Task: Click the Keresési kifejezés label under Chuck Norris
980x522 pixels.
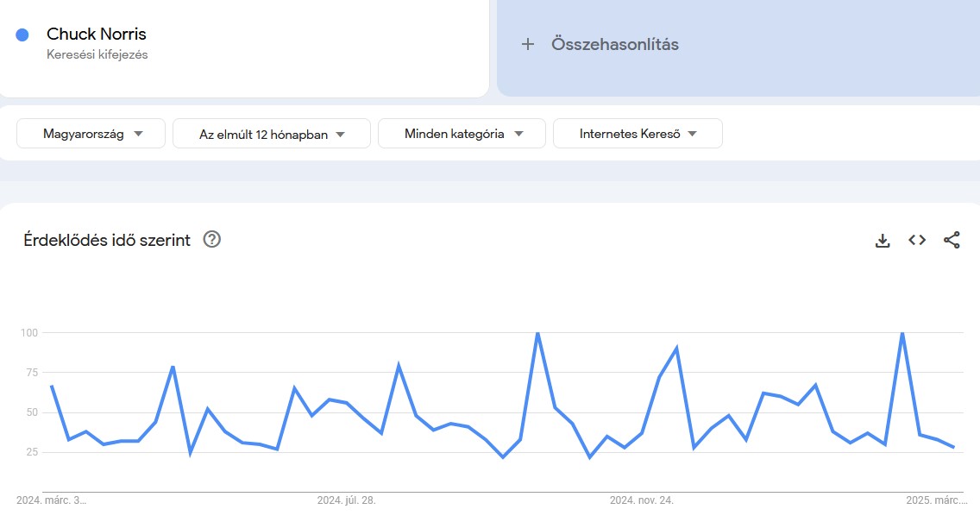Action: (97, 53)
